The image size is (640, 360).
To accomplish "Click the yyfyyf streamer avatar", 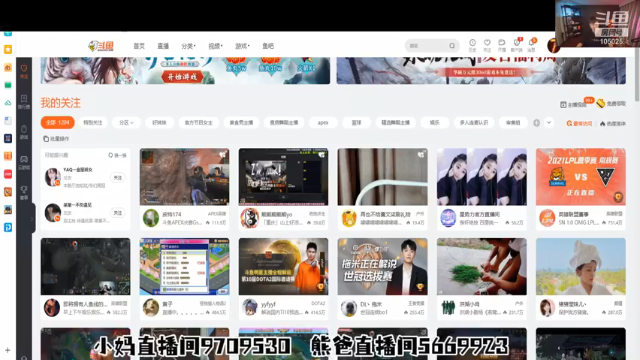I will click(250, 308).
